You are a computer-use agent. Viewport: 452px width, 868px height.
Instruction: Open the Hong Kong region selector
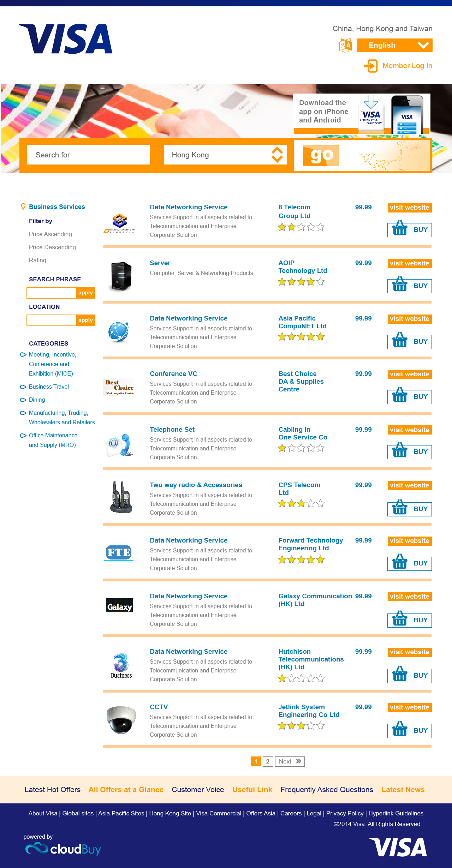tap(225, 155)
